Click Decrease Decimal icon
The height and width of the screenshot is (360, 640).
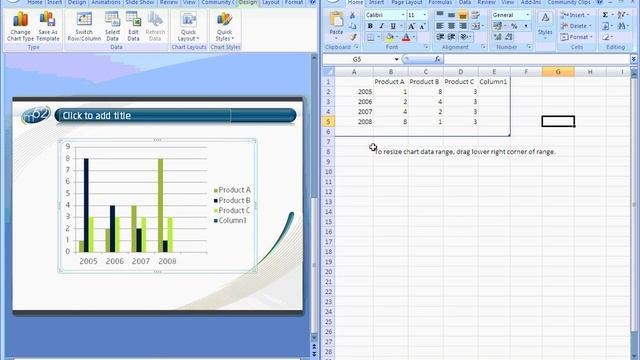point(509,37)
